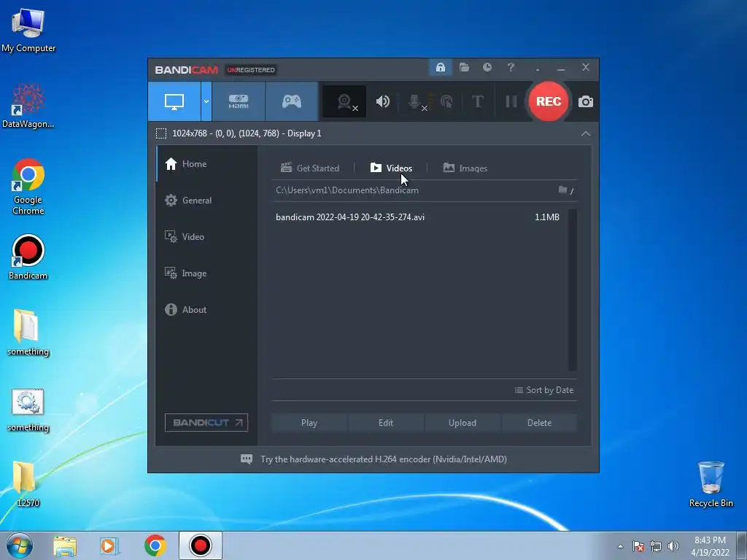Open scheduled recording clock icon
Viewport: 747px width, 560px height.
[487, 68]
